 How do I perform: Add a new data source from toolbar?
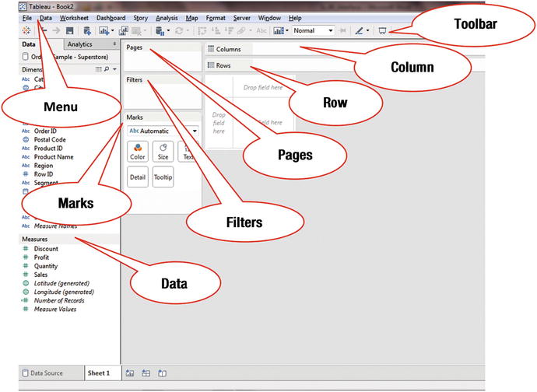click(87, 31)
